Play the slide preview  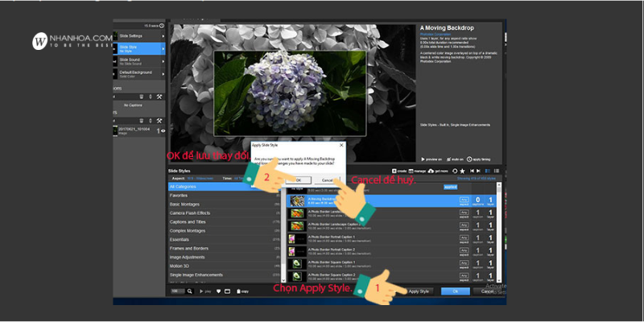(x=205, y=291)
